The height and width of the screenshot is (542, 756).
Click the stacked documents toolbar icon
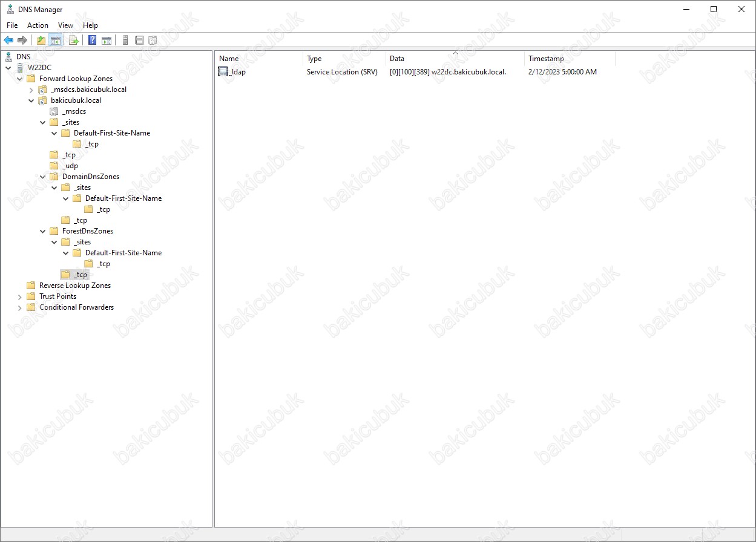(x=153, y=41)
